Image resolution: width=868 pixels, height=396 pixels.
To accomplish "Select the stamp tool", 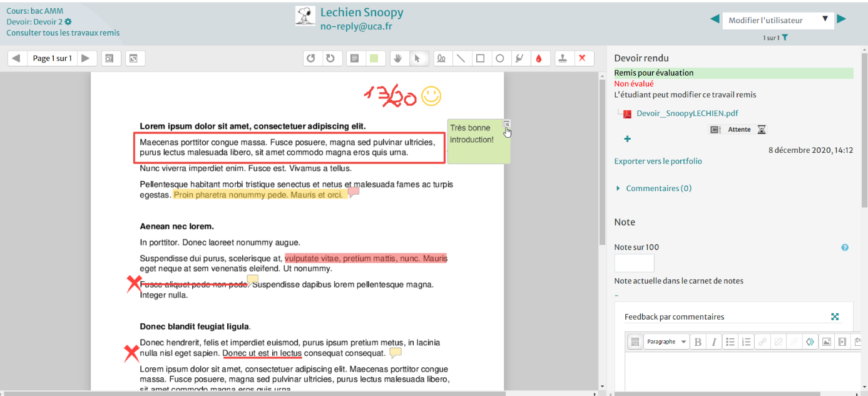I will [563, 58].
